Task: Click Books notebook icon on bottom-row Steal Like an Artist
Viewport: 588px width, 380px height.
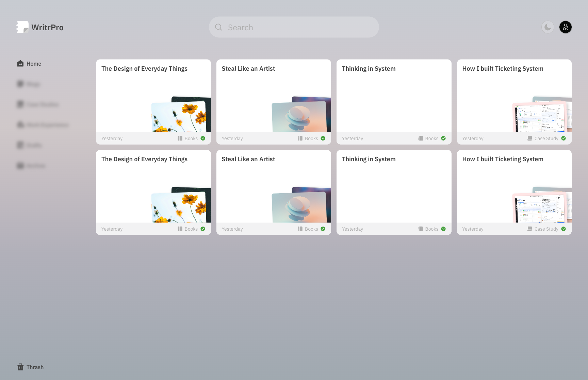Action: point(300,229)
